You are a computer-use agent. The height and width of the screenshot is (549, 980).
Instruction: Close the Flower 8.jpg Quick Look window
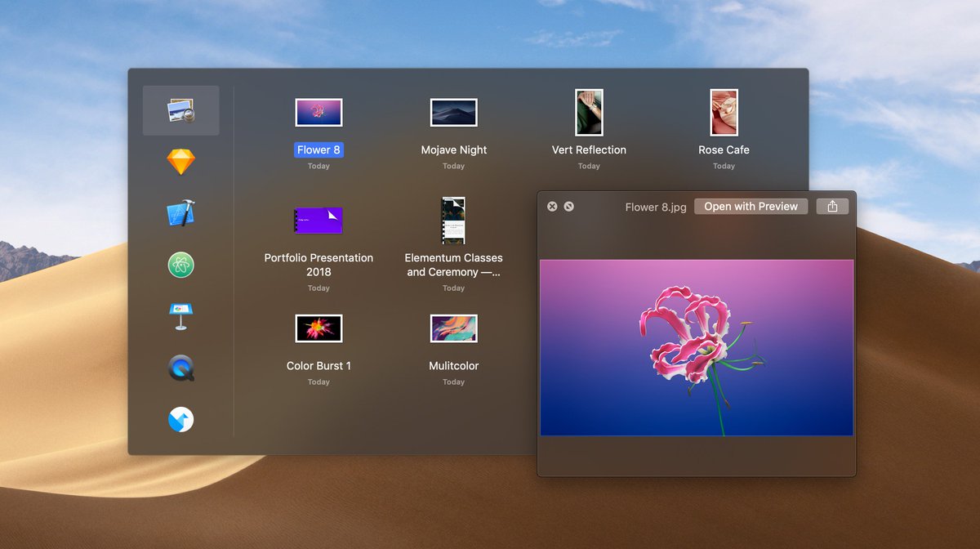[x=552, y=207]
